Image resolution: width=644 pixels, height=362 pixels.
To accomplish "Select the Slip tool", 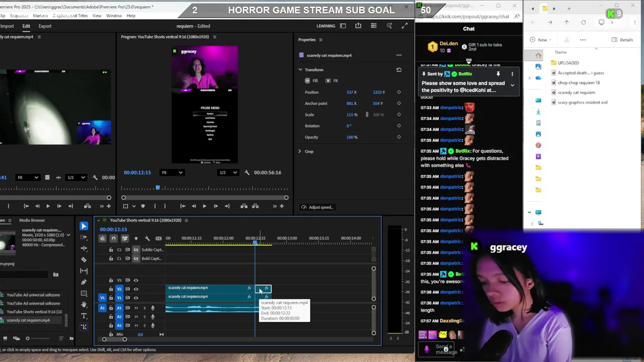I will pyautogui.click(x=84, y=271).
